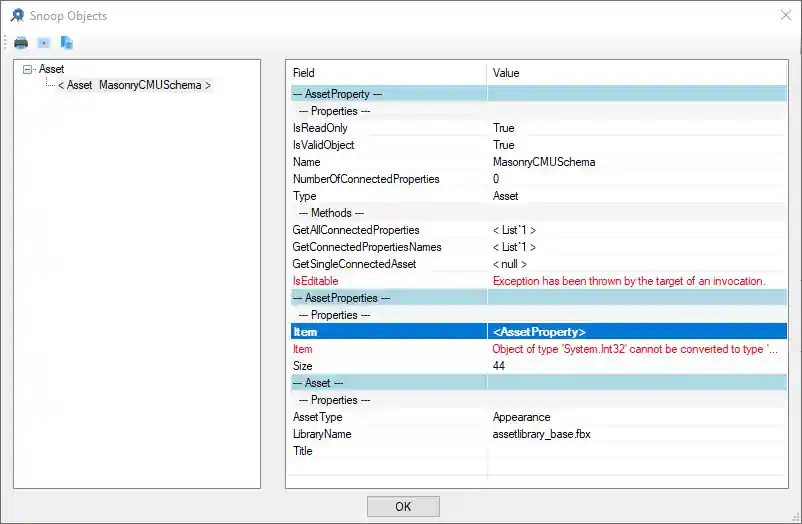Viewport: 802px width, 524px height.
Task: Collapse the Asset tree node
Action: click(27, 69)
